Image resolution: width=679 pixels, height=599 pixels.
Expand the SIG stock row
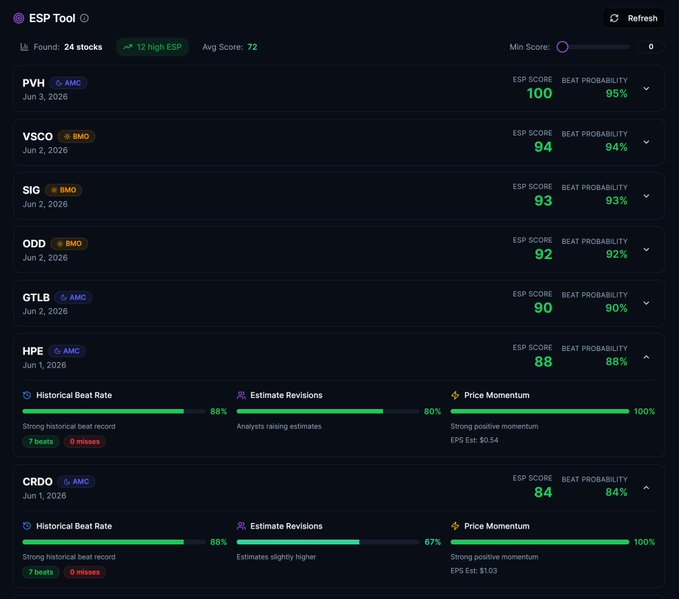point(646,196)
